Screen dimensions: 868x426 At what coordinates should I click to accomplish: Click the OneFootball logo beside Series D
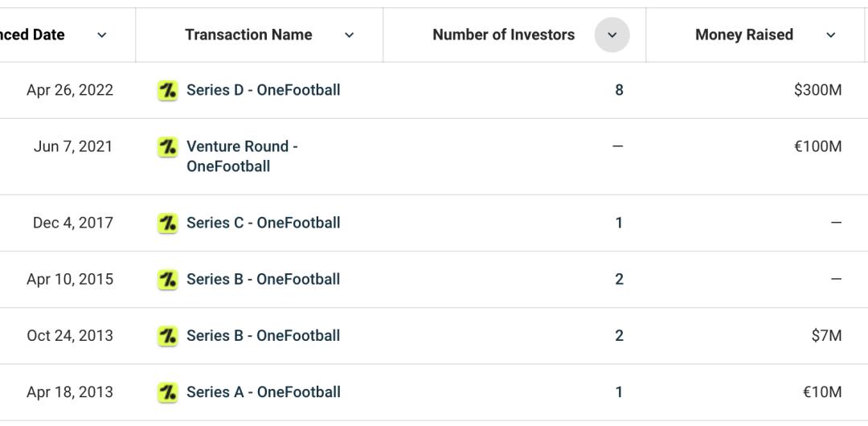(167, 90)
